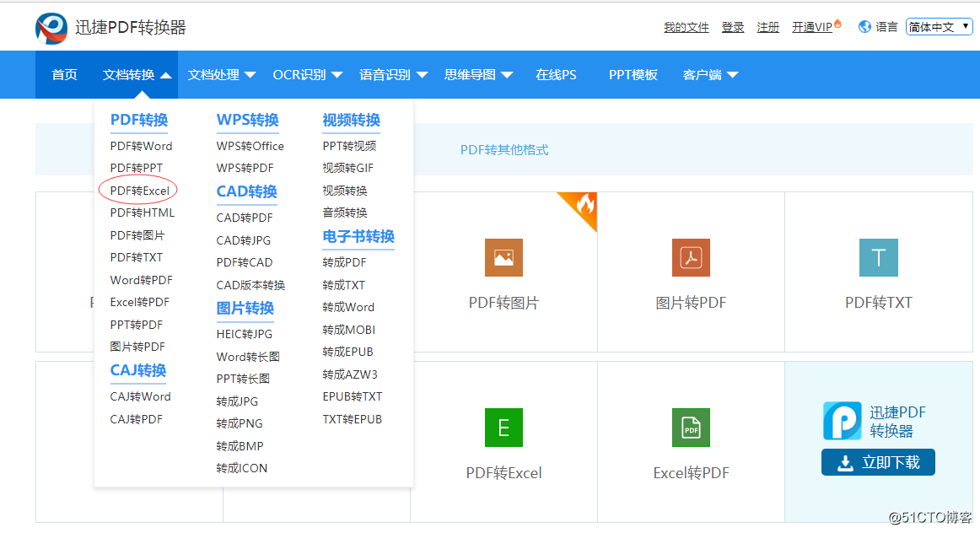
Task: Select Word转PDF in the menu
Action: tap(141, 280)
